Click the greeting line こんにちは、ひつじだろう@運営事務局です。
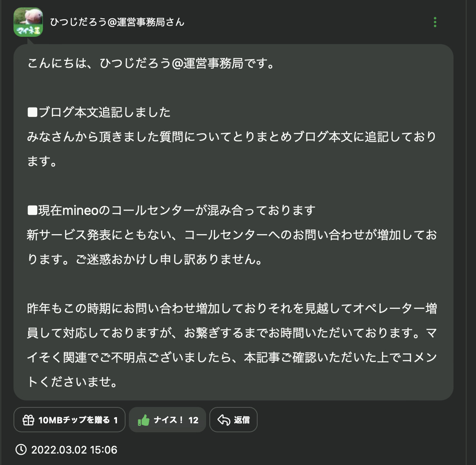 151,64
